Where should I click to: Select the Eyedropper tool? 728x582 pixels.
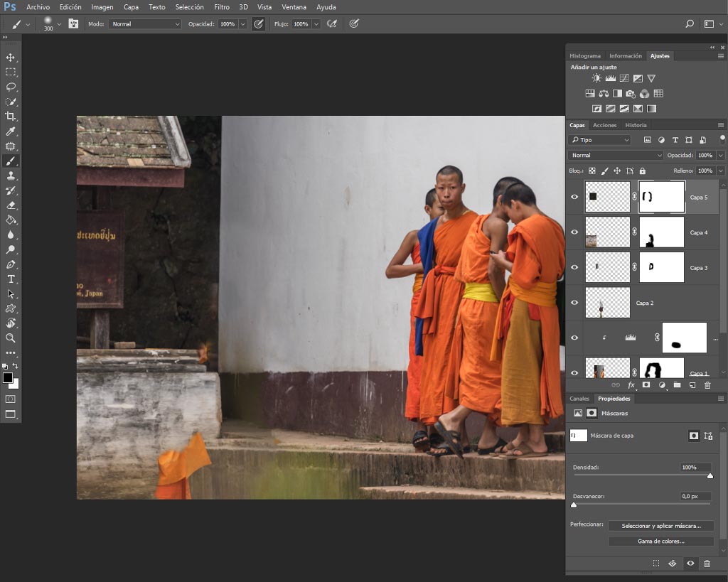(x=10, y=131)
